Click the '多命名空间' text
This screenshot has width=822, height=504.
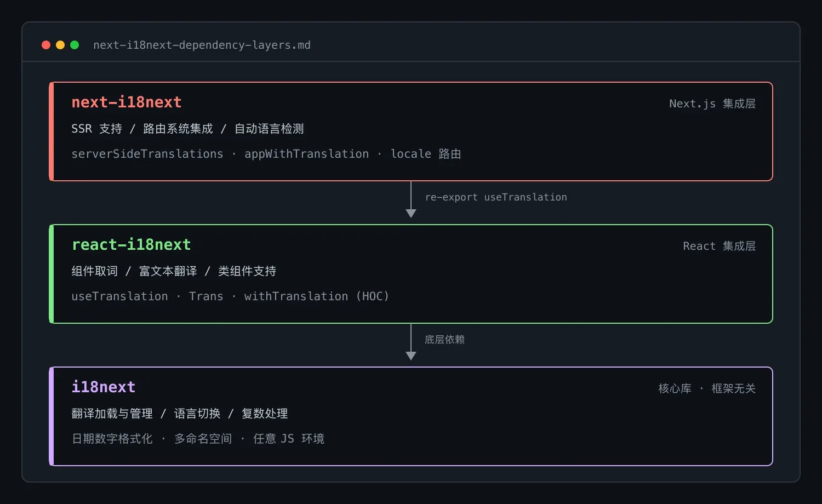[x=203, y=439]
